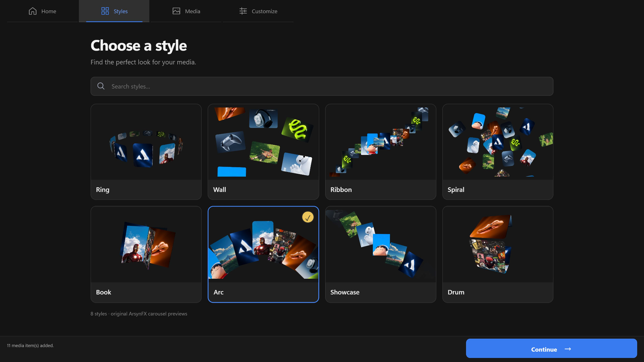644x362 pixels.
Task: Select the Styles tab label
Action: 121,11
